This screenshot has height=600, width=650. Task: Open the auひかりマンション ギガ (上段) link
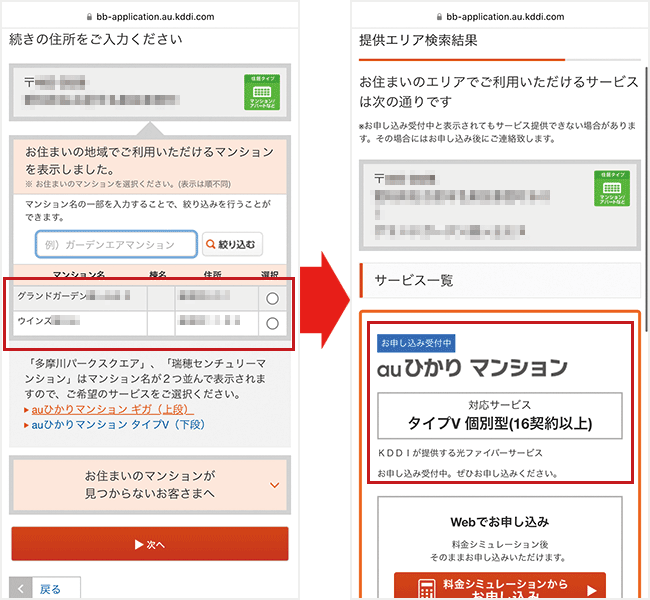[x=112, y=409]
